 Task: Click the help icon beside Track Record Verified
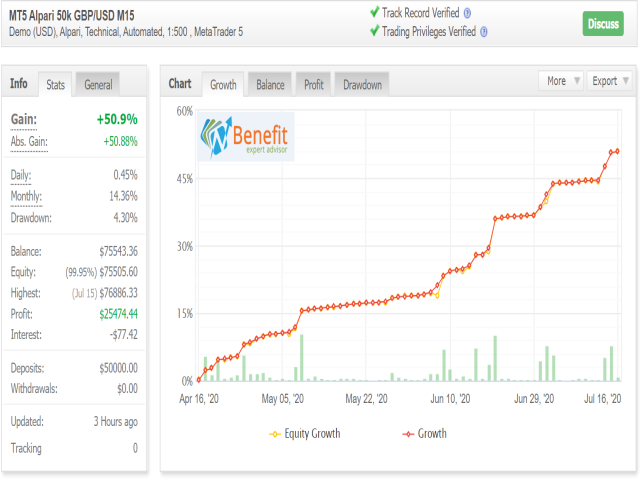pos(467,13)
